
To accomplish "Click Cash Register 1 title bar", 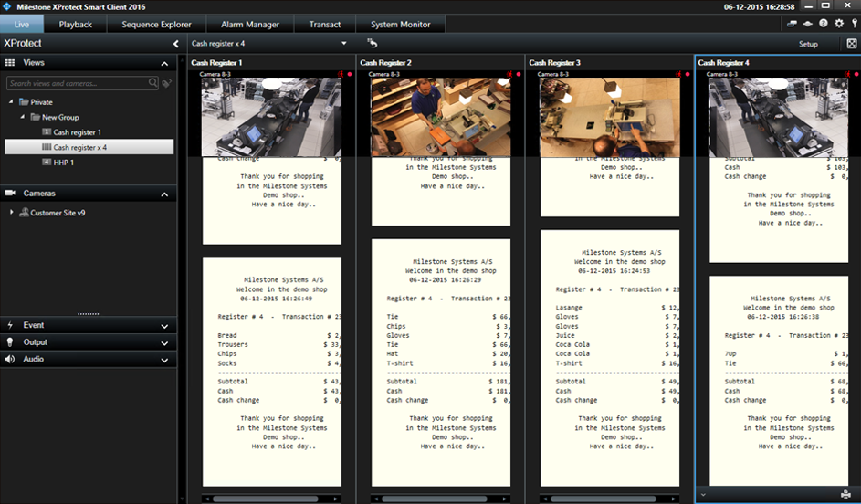I will (x=271, y=63).
